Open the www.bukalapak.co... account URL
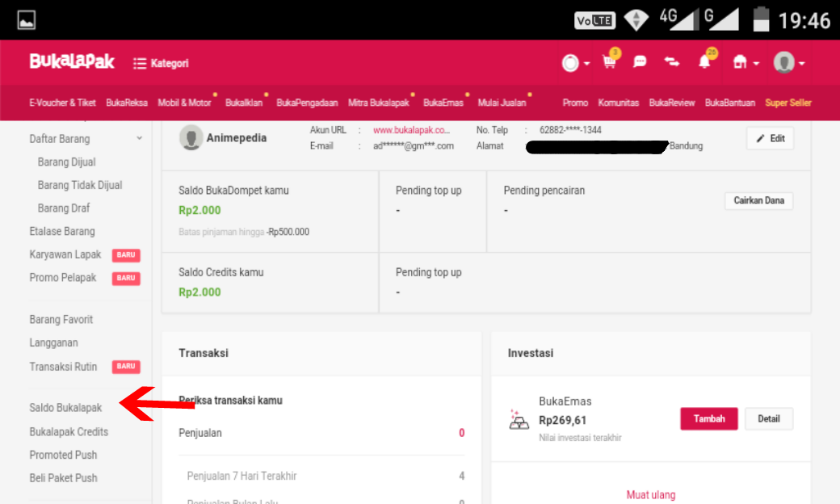 point(411,129)
